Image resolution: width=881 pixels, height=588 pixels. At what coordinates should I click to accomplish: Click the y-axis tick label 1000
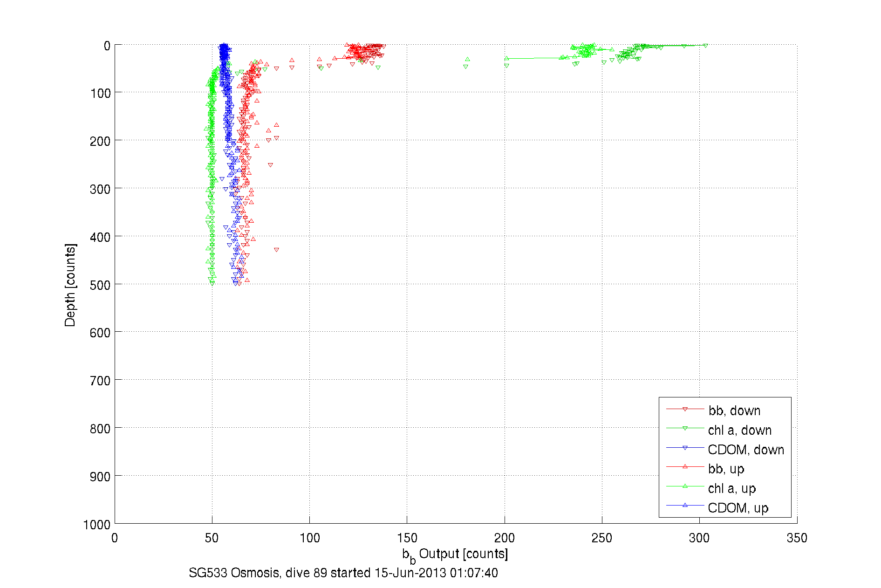pos(97,525)
